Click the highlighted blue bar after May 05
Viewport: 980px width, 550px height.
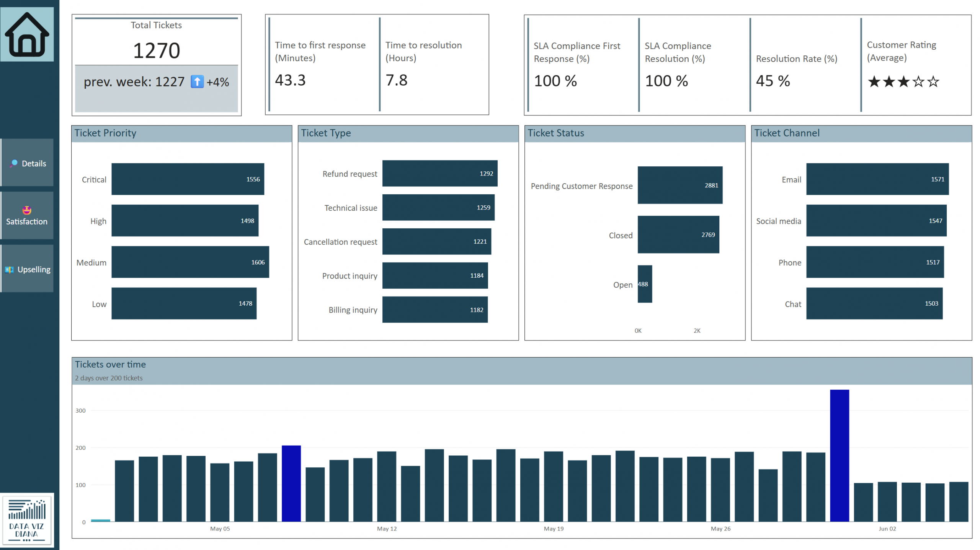point(291,483)
